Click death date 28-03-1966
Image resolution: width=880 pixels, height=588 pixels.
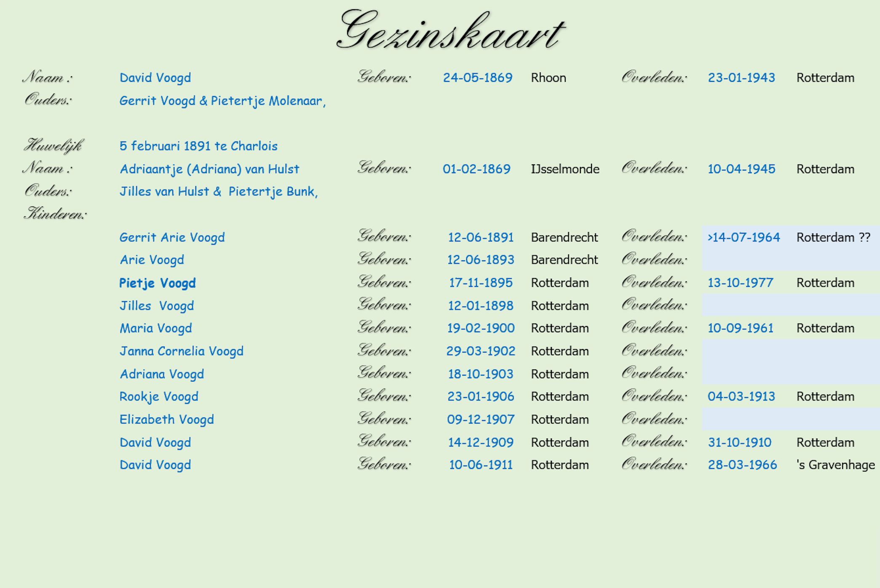[x=742, y=465]
